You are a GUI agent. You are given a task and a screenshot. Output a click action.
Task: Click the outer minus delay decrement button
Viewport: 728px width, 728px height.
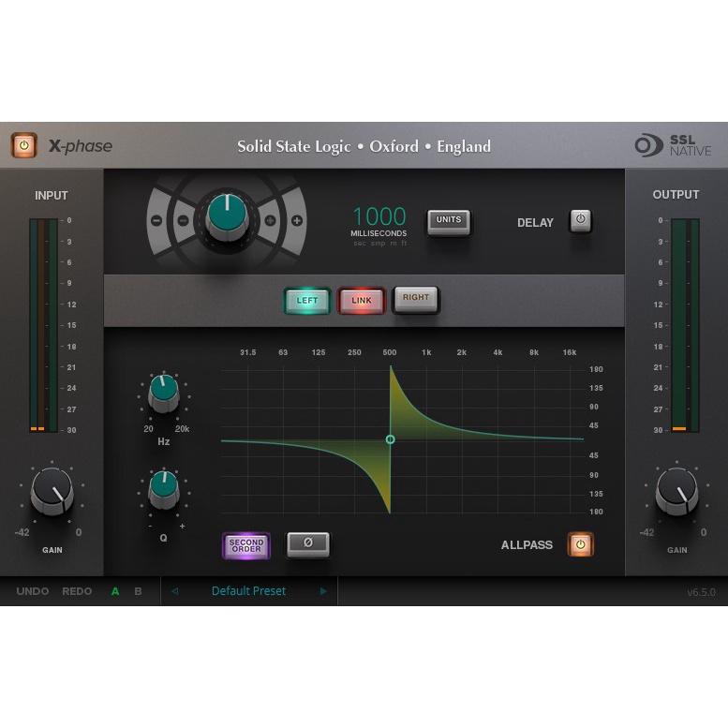click(156, 221)
